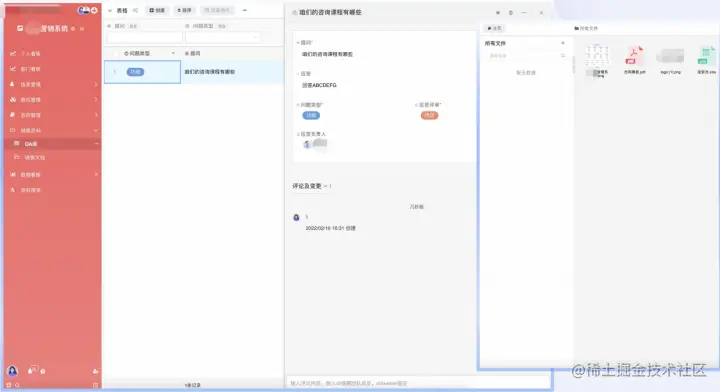The width and height of the screenshot is (720, 392).
Task: Click the 所有文件 breadcrumb in file window
Action: point(586,28)
